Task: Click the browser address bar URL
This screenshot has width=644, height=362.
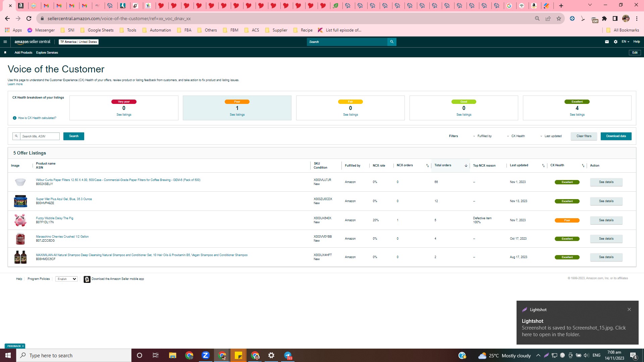Action: (119, 19)
